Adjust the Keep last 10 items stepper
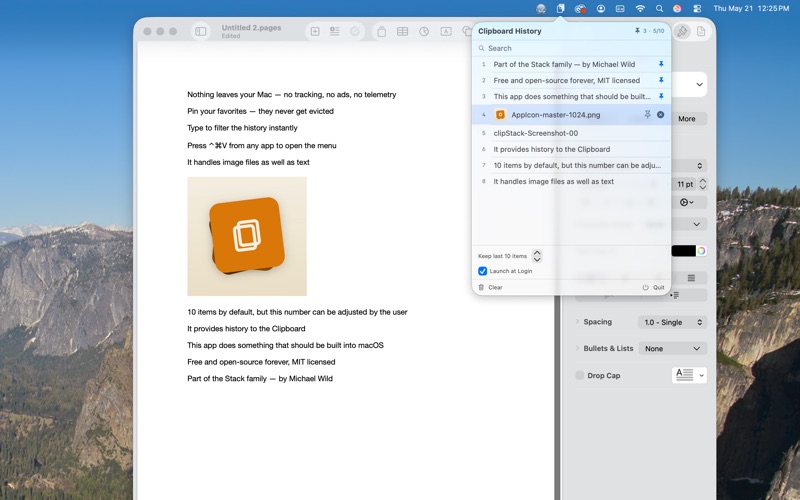This screenshot has height=500, width=800. (537, 256)
